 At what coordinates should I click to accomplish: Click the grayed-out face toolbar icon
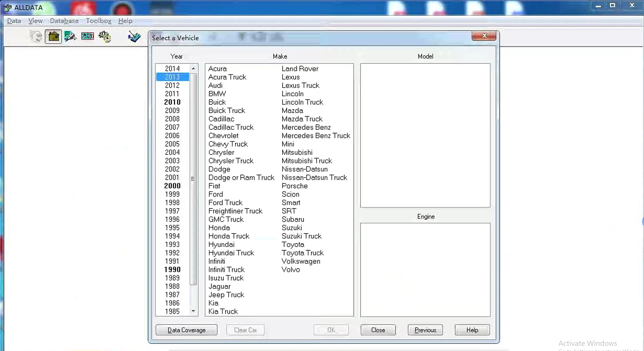point(36,37)
